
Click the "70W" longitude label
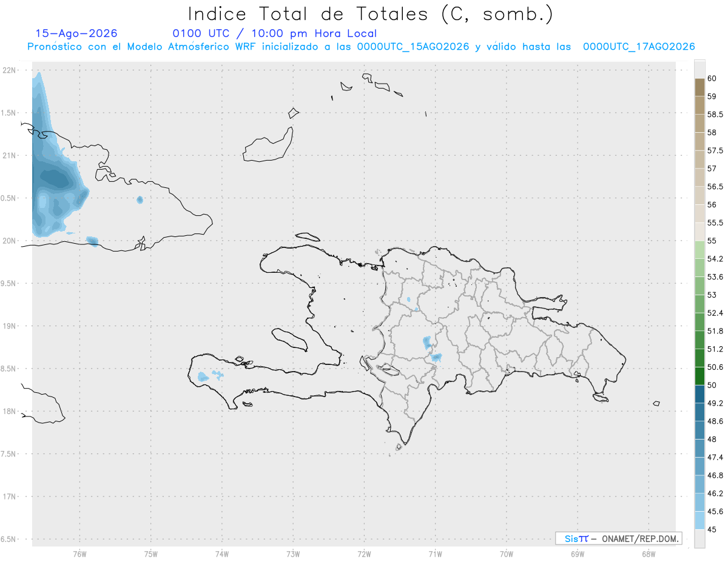pos(507,554)
